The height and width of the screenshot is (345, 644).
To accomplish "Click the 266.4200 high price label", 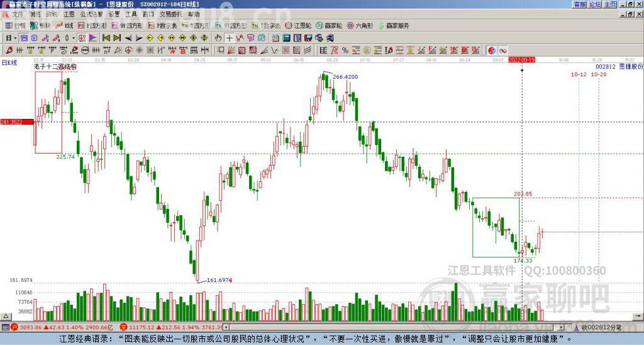I will pos(345,76).
